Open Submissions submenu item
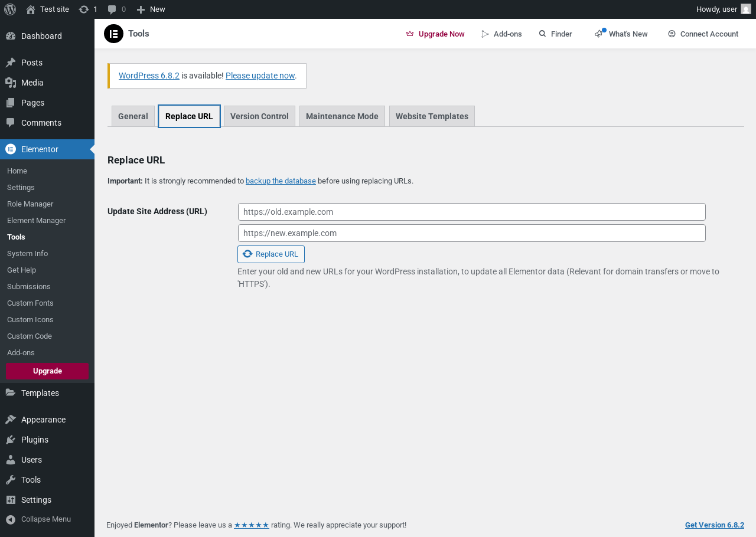Image resolution: width=756 pixels, height=537 pixels. (x=29, y=286)
